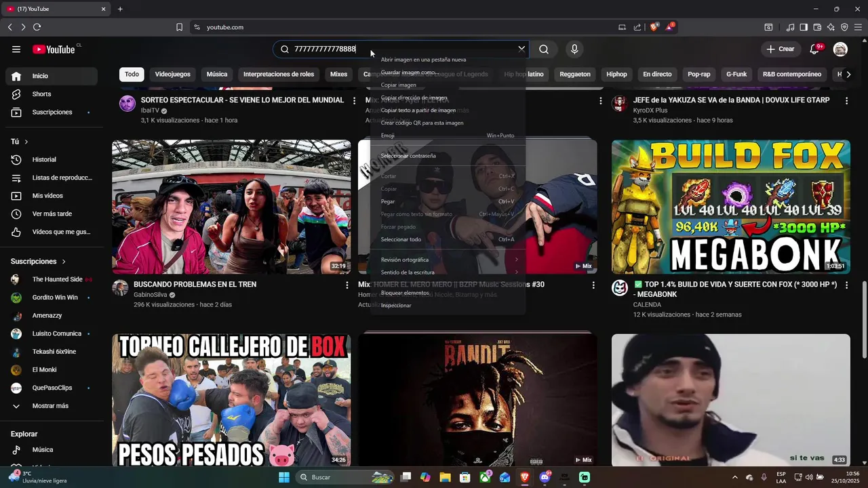Open Vídeos que me gustan
Image resolution: width=868 pixels, height=488 pixels.
[52, 232]
